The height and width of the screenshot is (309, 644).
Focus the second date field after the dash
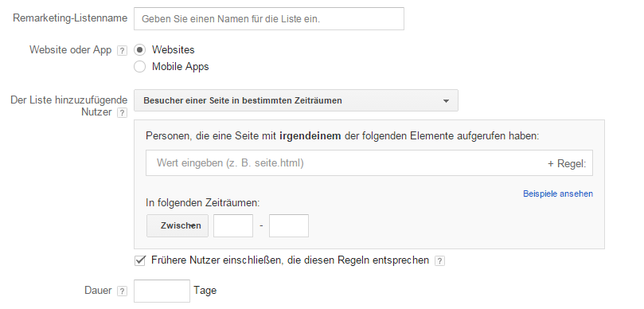click(289, 225)
